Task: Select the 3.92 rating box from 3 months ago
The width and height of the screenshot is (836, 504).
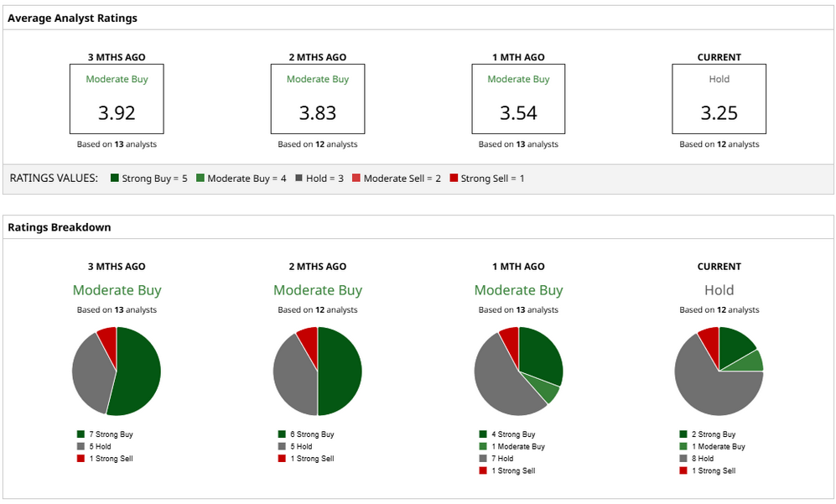Action: pos(117,100)
